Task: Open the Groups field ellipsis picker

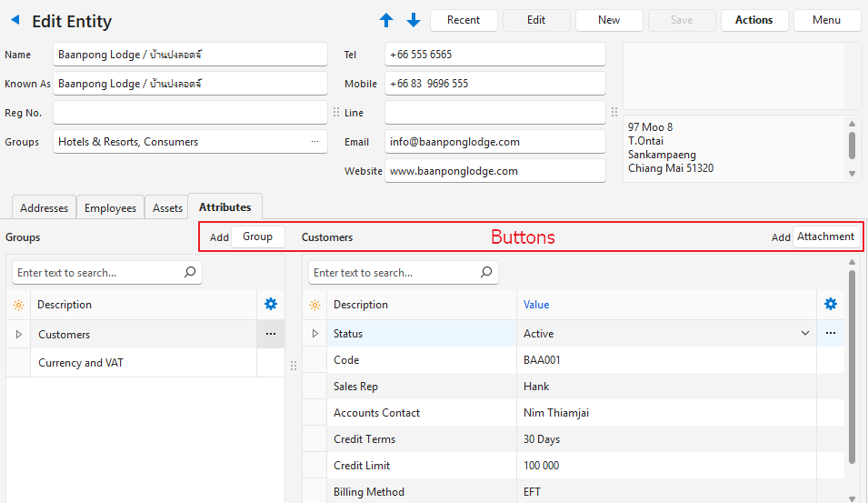Action: pyautogui.click(x=314, y=142)
